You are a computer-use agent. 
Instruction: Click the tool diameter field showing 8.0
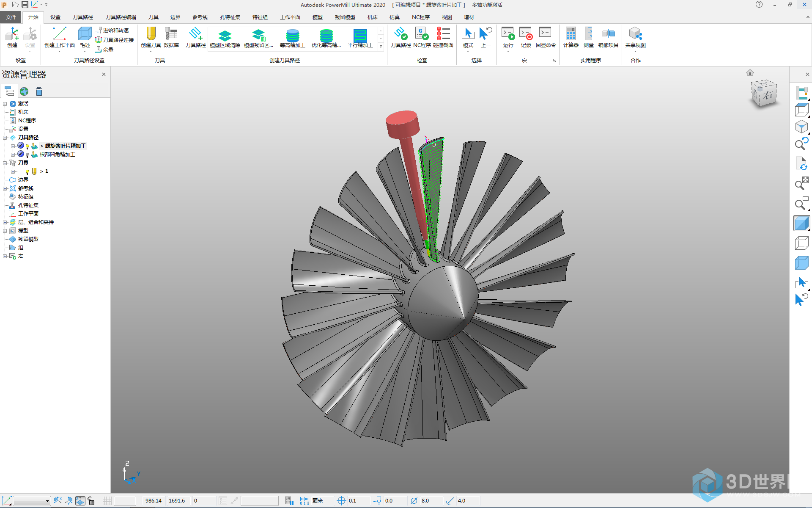(431, 501)
